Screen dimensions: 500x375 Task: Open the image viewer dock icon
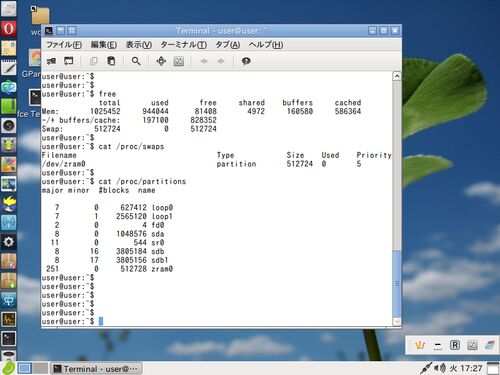pos(9,184)
